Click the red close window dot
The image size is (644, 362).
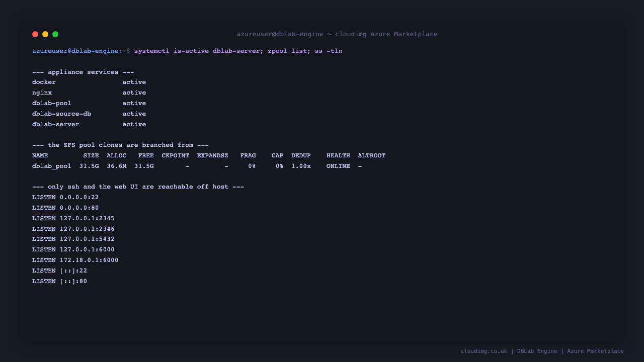[35, 34]
